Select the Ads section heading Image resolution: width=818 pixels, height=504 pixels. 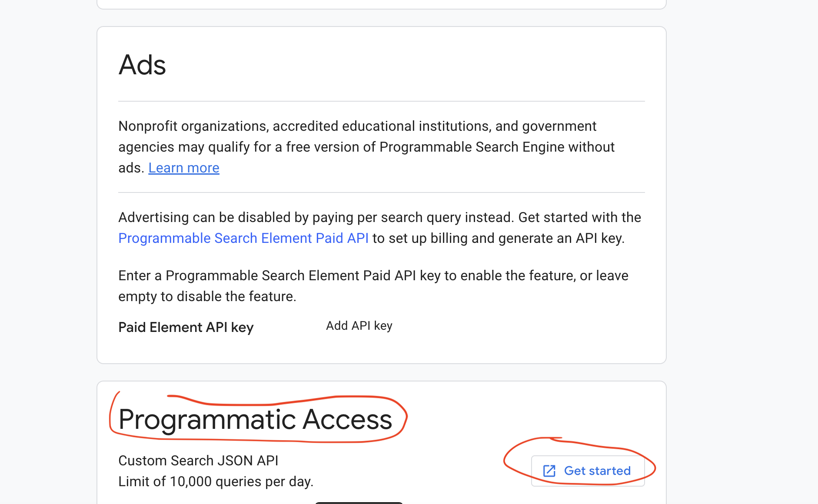tap(142, 65)
